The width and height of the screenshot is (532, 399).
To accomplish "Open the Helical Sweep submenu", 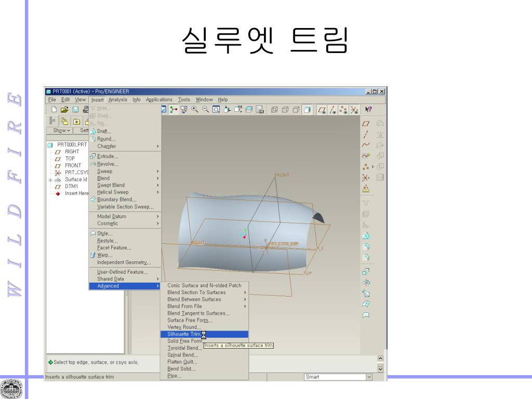I will coord(125,192).
